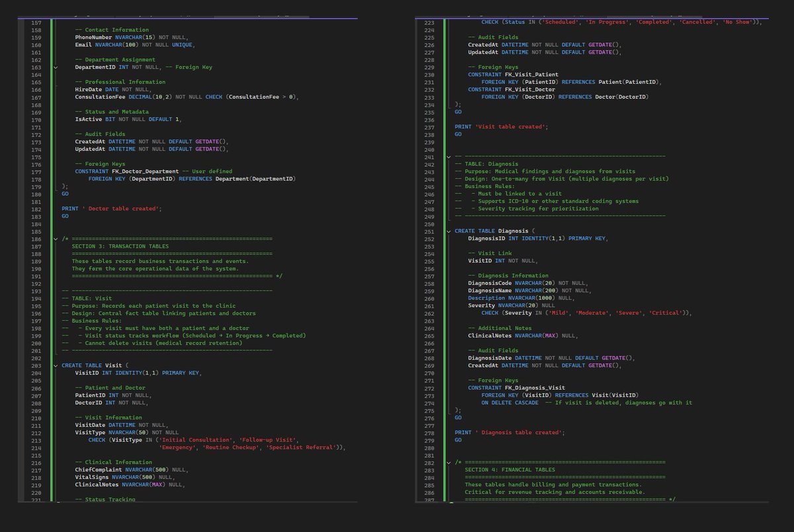The height and width of the screenshot is (532, 794).
Task: Click the 'Email' column definition
Action: click(134, 45)
